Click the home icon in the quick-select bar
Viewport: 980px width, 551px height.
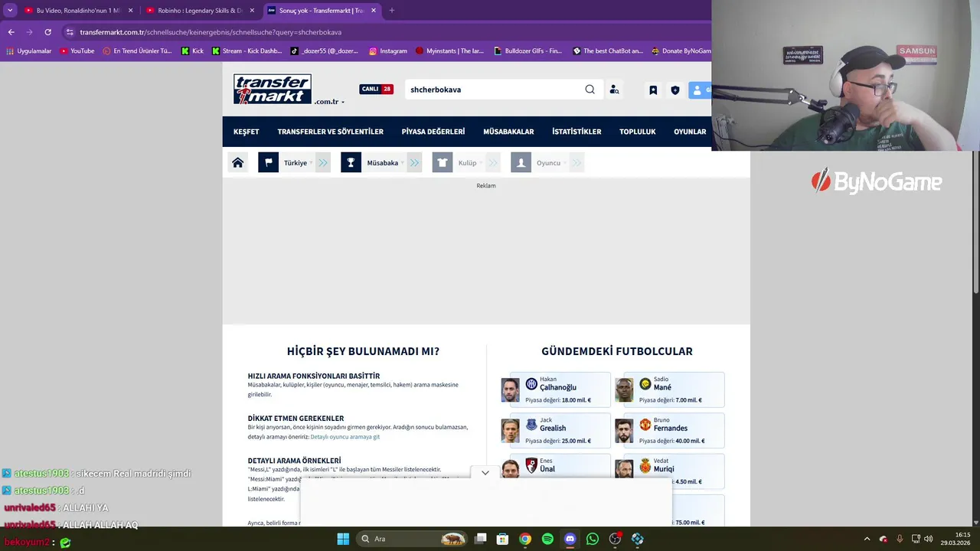(x=238, y=162)
